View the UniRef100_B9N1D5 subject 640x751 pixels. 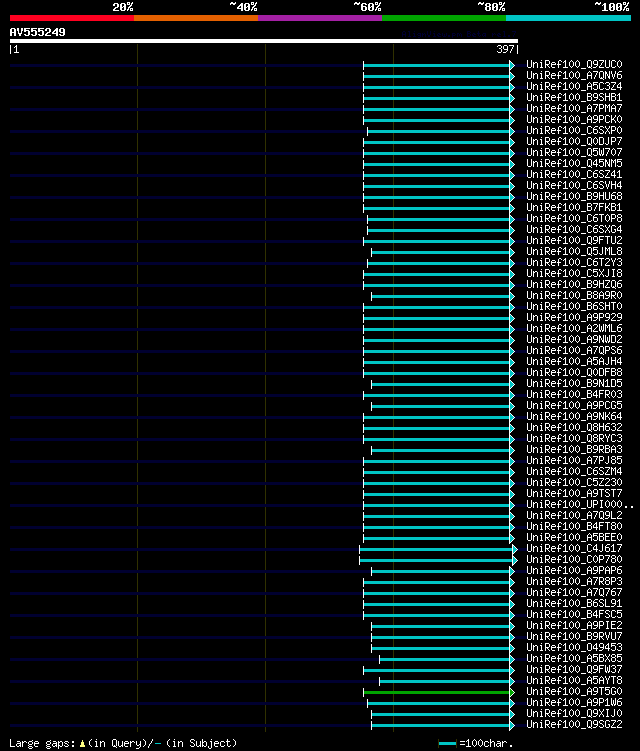pyautogui.click(x=574, y=384)
